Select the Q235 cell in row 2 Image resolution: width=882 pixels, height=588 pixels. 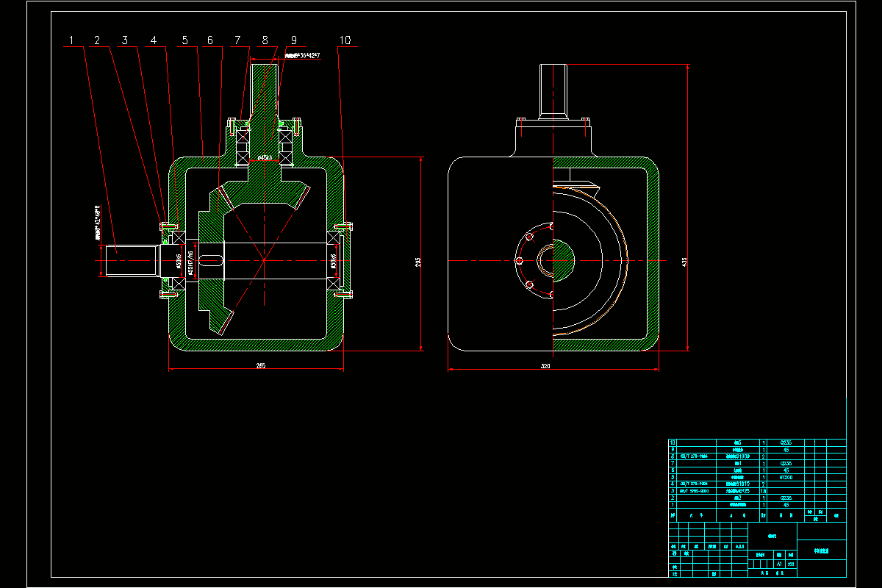(786, 498)
